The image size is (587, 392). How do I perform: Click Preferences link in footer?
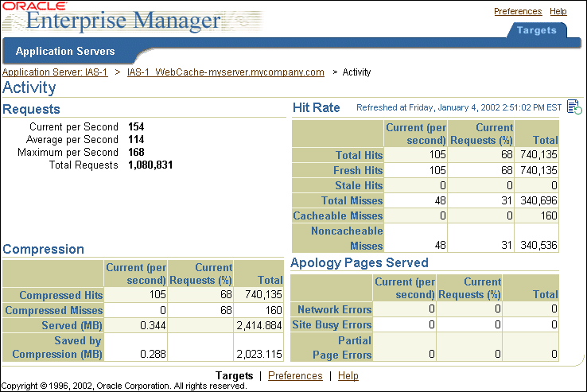(x=295, y=375)
